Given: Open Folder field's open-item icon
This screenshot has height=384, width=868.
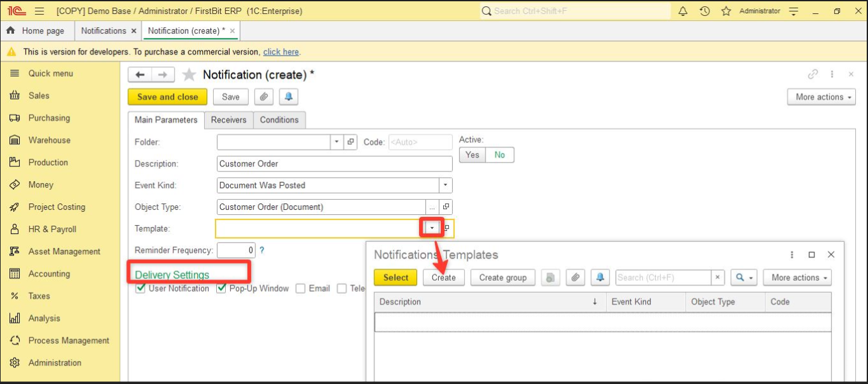Looking at the screenshot, I should click(x=351, y=142).
